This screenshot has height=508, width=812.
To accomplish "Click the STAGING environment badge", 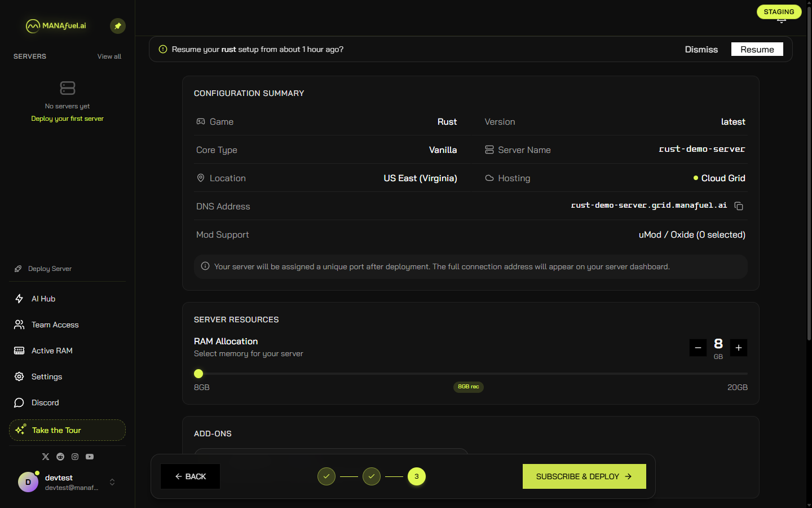I will tap(779, 12).
